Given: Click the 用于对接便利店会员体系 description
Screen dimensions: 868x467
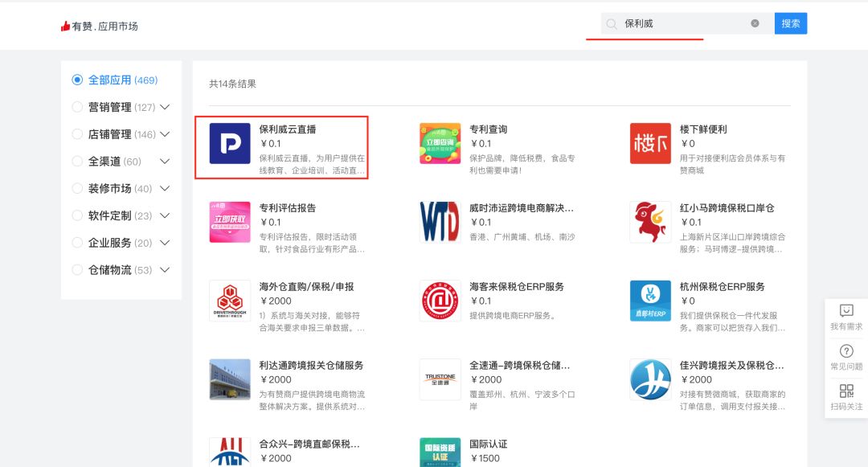Looking at the screenshot, I should point(732,164).
